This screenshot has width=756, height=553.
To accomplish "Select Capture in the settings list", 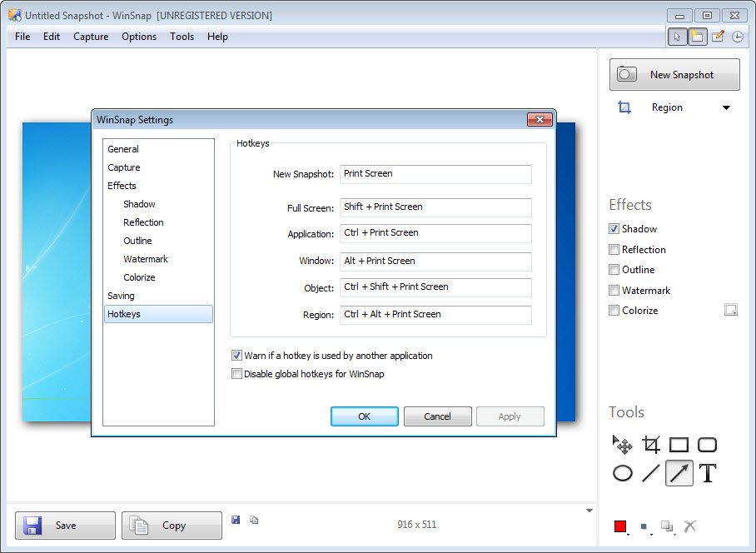I will pos(158,167).
